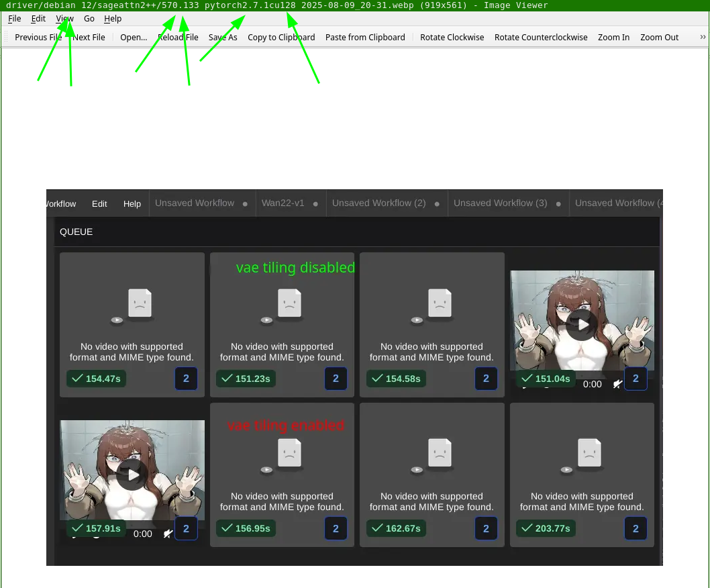Screen dimensions: 710x588
Task: Zoom In on the image
Action: (613, 37)
